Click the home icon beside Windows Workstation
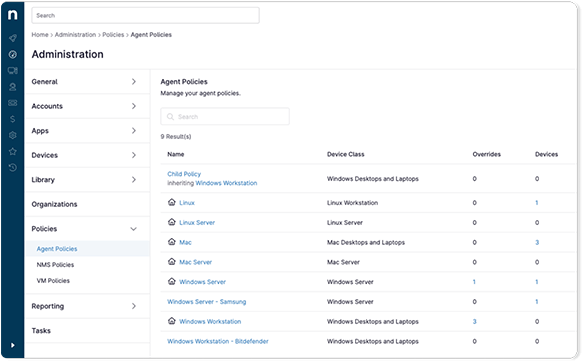 [x=171, y=321]
